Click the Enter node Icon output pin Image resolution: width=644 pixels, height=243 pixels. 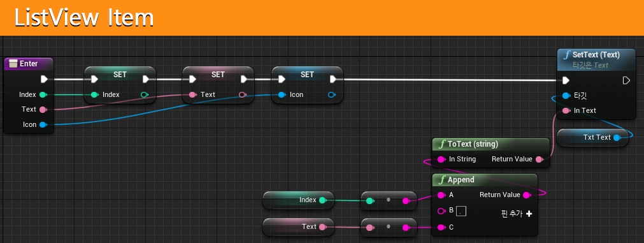point(43,124)
